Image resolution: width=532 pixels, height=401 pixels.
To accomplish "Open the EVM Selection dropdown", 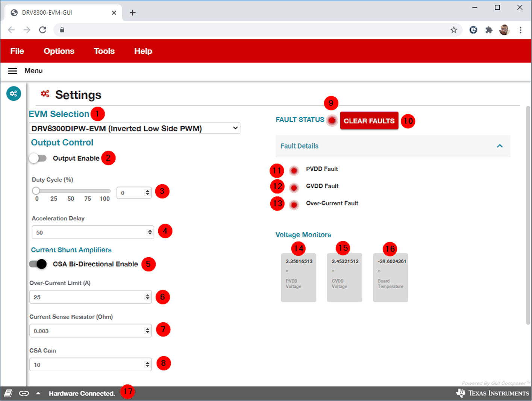I will [x=134, y=129].
